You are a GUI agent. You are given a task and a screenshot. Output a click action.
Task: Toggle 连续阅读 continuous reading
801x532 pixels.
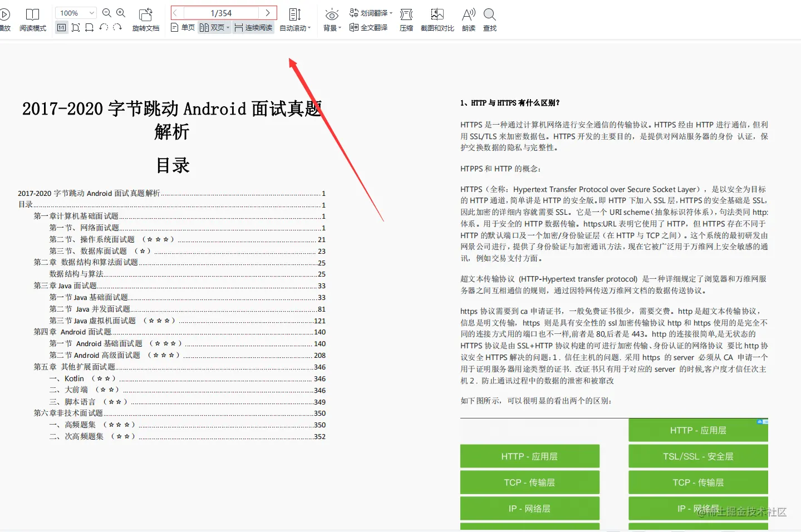pyautogui.click(x=253, y=27)
